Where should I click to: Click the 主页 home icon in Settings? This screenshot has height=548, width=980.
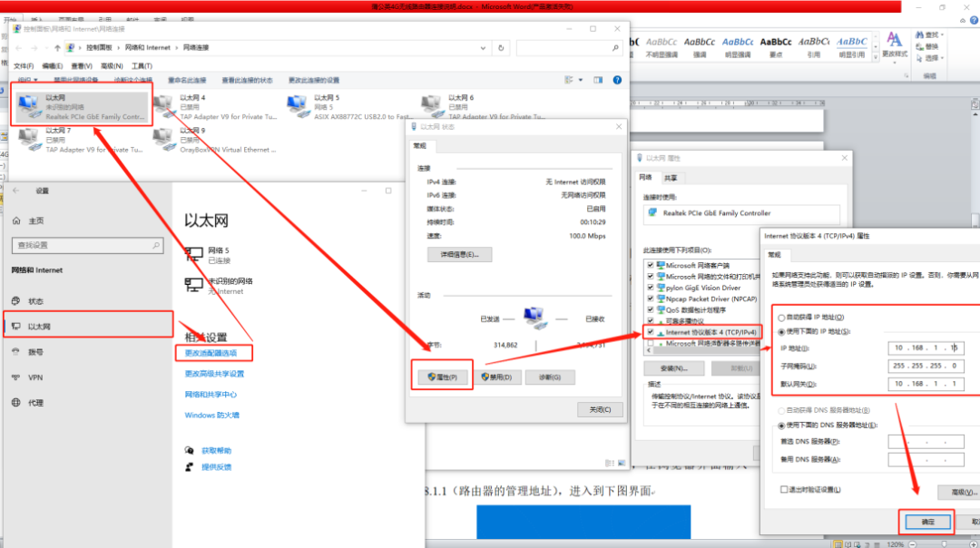click(x=15, y=221)
